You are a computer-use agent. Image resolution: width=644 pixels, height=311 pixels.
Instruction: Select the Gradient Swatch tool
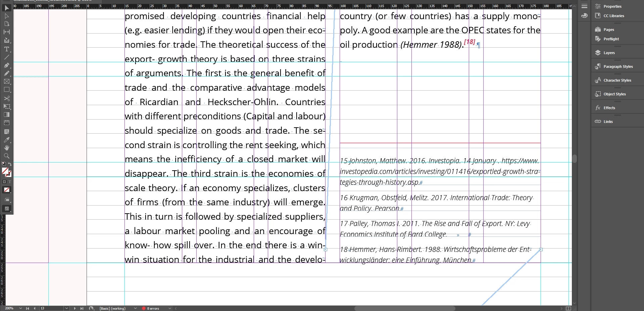point(7,115)
